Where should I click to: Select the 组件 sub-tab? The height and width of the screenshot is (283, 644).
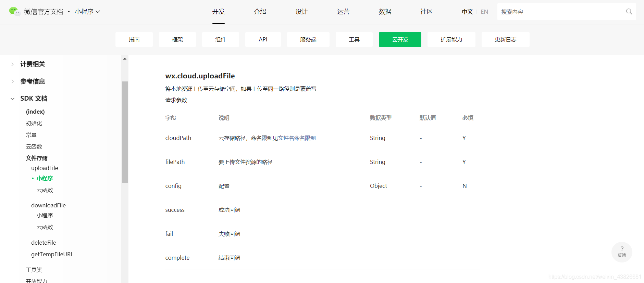[x=221, y=39]
